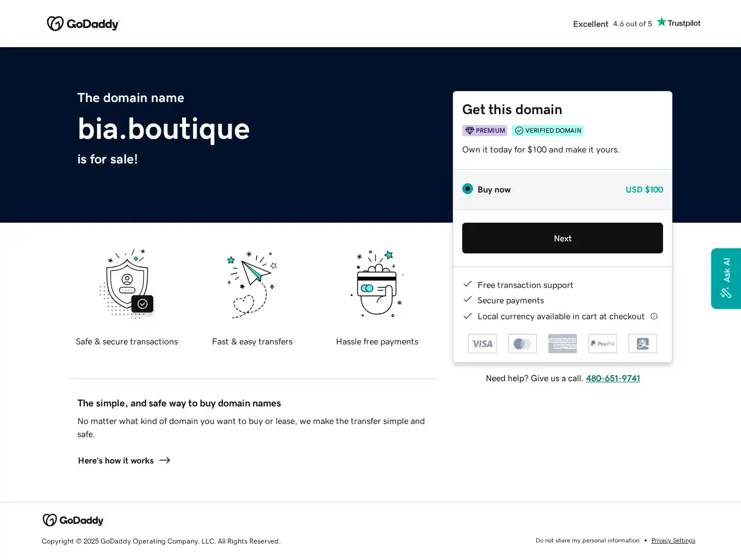741x560 pixels.
Task: Click the PREMIUM badge
Action: click(485, 131)
